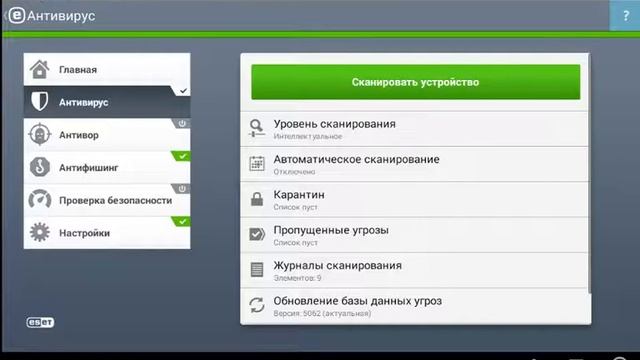This screenshot has height=360, width=640.
Task: Click the check badge on Антивирус item
Action: 182,91
